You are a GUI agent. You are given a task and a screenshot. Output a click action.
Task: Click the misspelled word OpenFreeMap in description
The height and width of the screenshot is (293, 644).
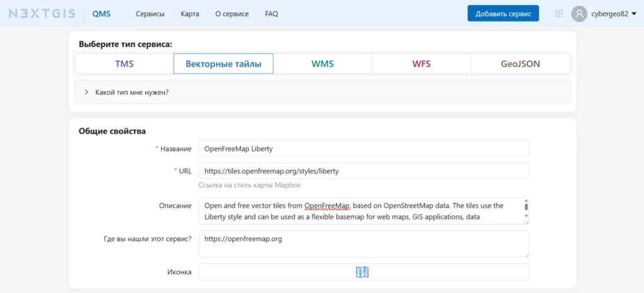pos(326,206)
